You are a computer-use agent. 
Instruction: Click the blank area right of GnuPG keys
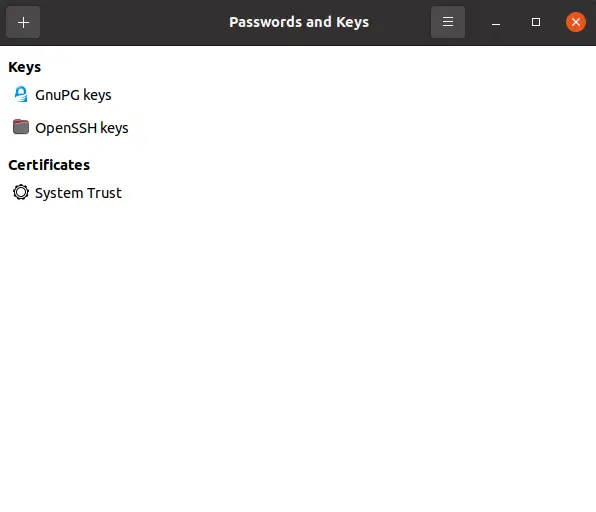click(x=342, y=95)
